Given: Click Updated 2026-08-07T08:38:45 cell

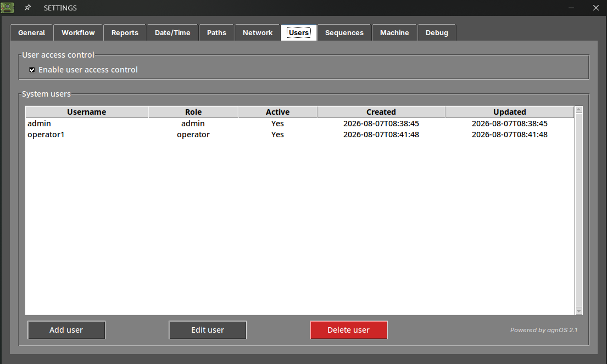Looking at the screenshot, I should tap(509, 124).
